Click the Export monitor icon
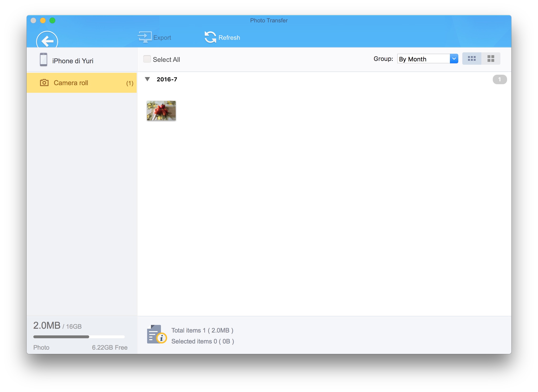 144,37
